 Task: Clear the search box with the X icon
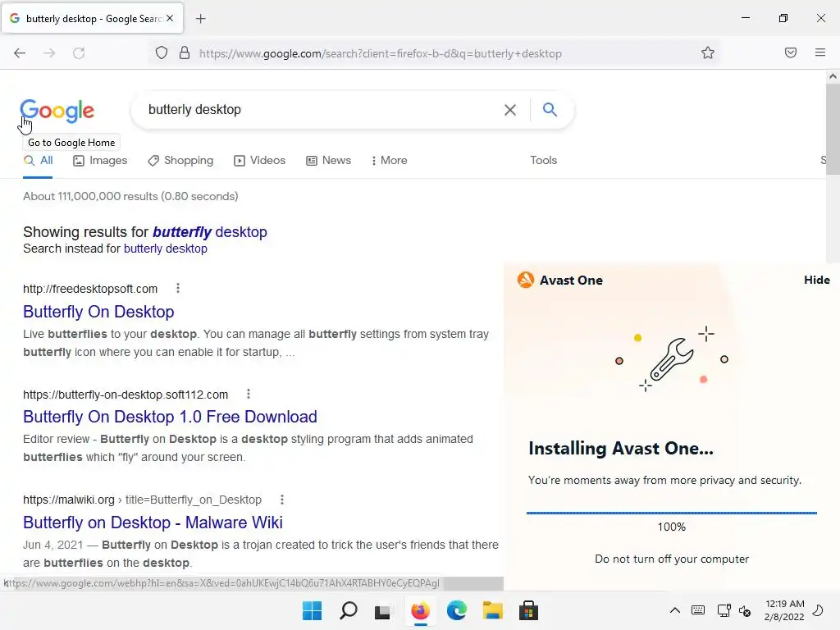510,110
